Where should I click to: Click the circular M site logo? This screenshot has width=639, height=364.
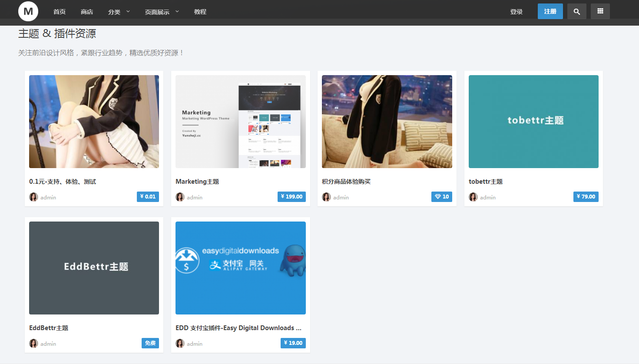tap(28, 11)
